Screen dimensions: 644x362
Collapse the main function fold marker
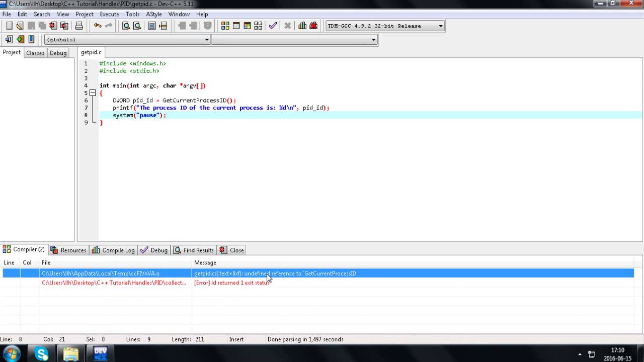pyautogui.click(x=93, y=93)
